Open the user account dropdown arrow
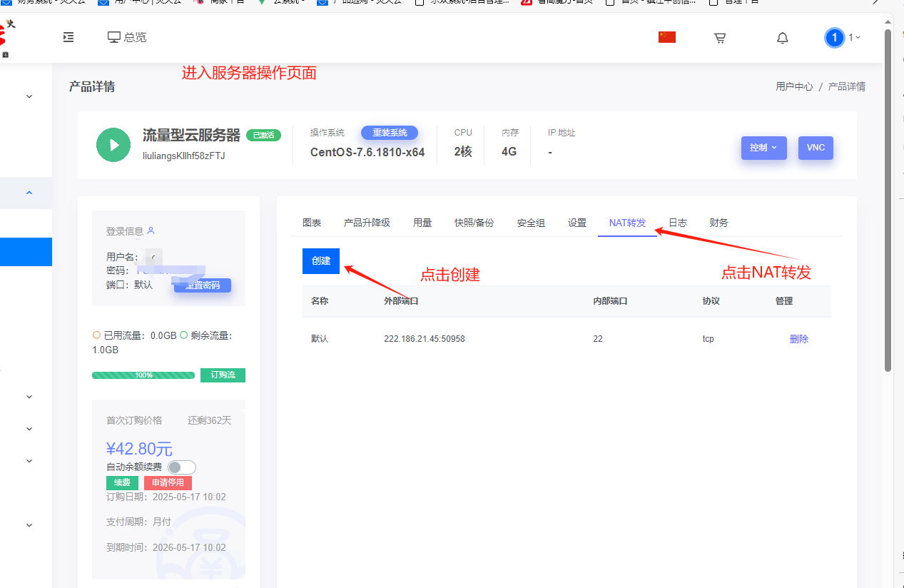The image size is (904, 588). pos(858,37)
